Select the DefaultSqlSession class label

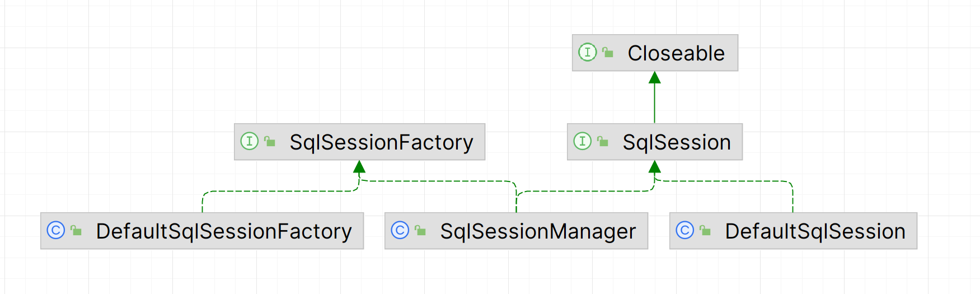(815, 231)
